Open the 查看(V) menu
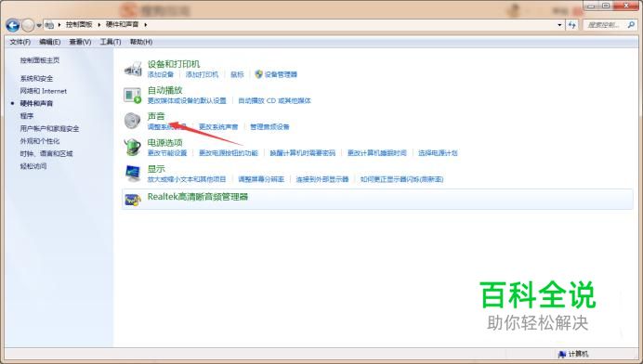 click(80, 42)
